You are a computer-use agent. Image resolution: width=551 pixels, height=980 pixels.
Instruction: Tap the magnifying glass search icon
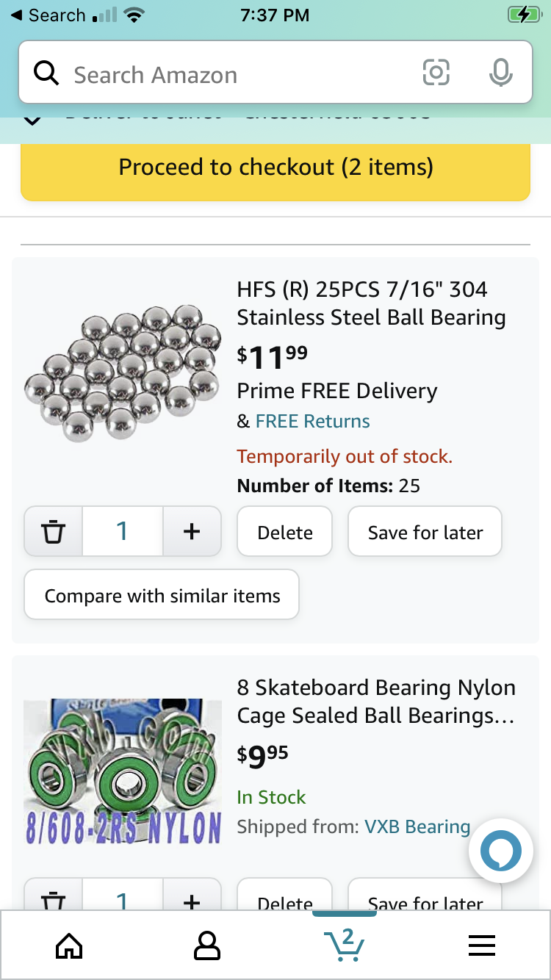click(46, 73)
